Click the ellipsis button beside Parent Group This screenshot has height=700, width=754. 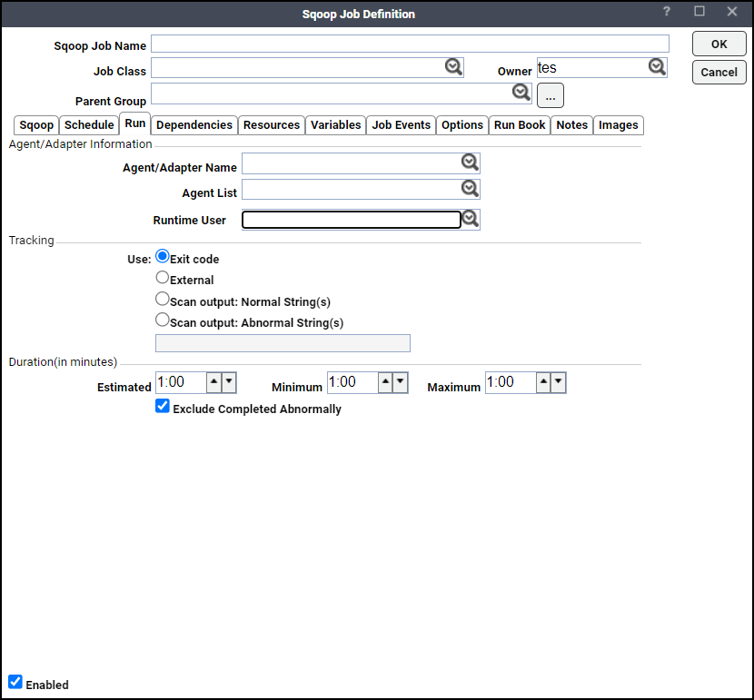coord(551,95)
